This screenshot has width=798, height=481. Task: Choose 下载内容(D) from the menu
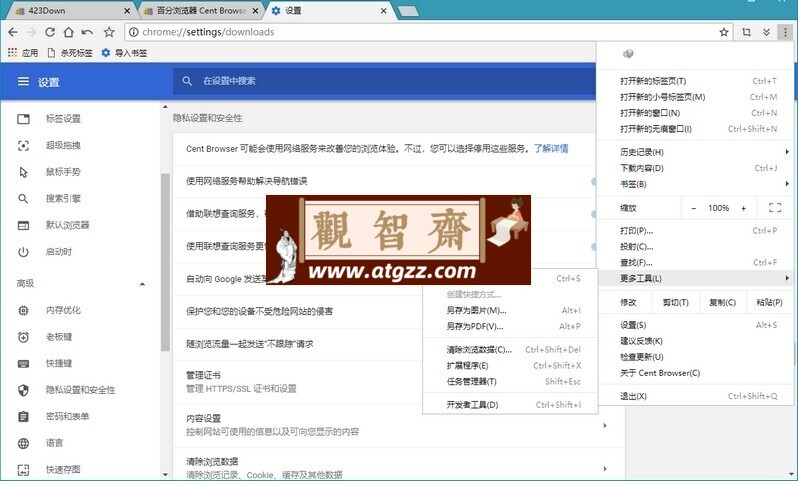click(x=695, y=168)
